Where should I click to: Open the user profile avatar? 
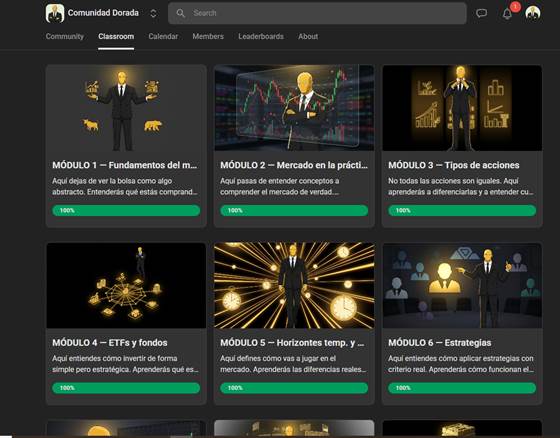[532, 13]
